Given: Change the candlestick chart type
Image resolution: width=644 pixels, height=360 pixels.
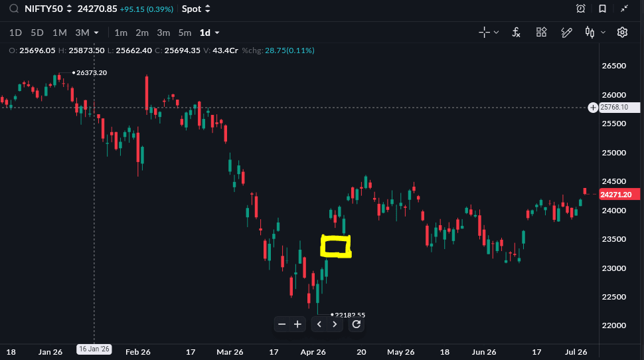Looking at the screenshot, I should coord(590,32).
